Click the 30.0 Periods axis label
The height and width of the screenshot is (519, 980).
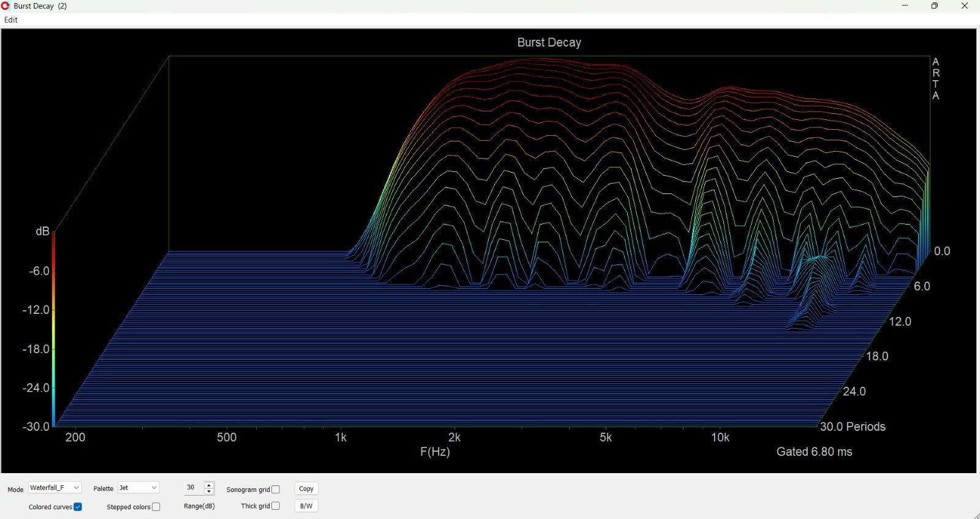click(853, 427)
